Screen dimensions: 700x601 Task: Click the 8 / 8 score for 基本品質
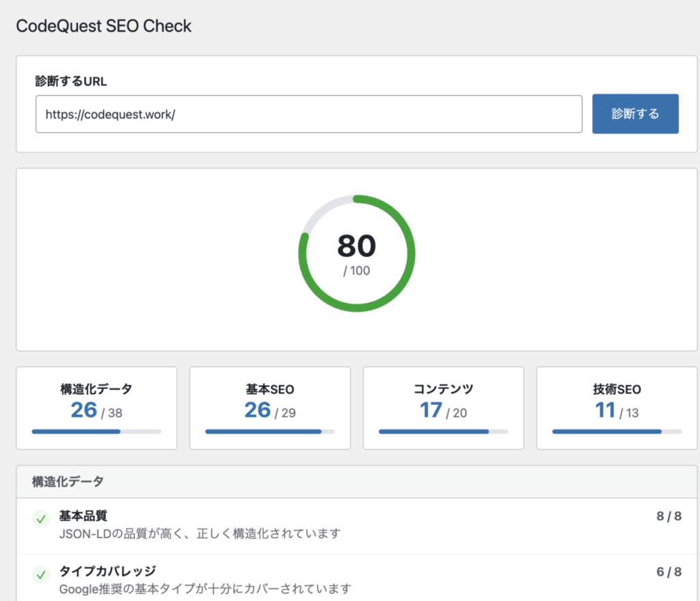[x=669, y=516]
